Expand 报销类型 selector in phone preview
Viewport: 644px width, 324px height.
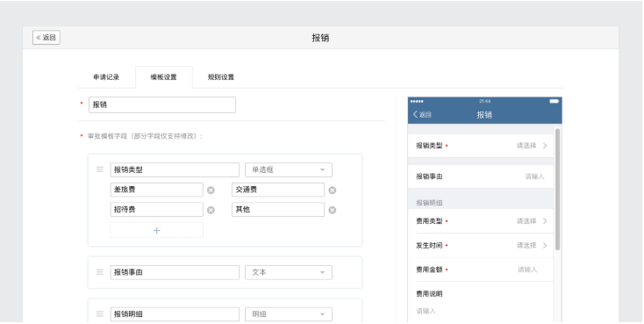point(481,146)
